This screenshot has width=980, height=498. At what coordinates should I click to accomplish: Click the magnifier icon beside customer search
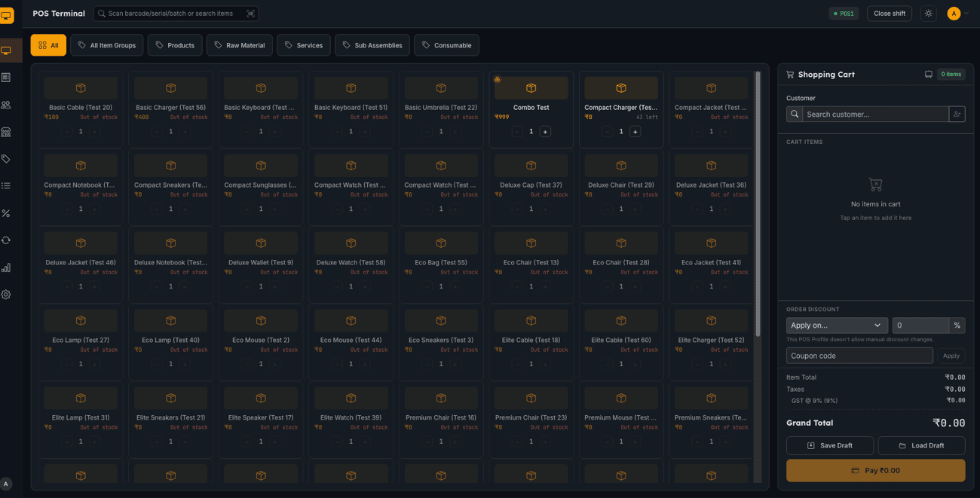click(x=795, y=115)
